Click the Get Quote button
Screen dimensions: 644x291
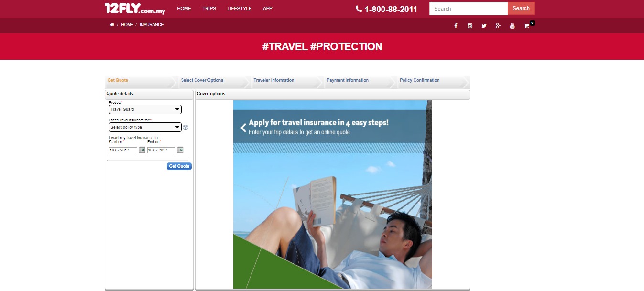(179, 166)
